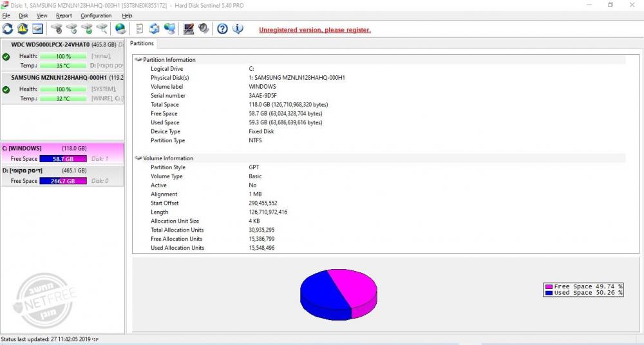
Task: Click the 'Status last updated' status bar text
Action: (50, 340)
